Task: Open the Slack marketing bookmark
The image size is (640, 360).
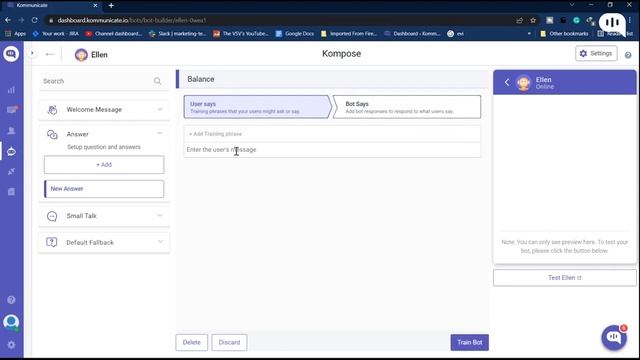Action: [178, 34]
